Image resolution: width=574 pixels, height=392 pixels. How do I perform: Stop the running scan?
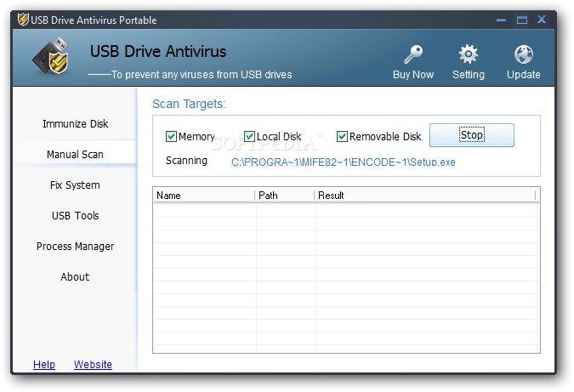[x=471, y=135]
